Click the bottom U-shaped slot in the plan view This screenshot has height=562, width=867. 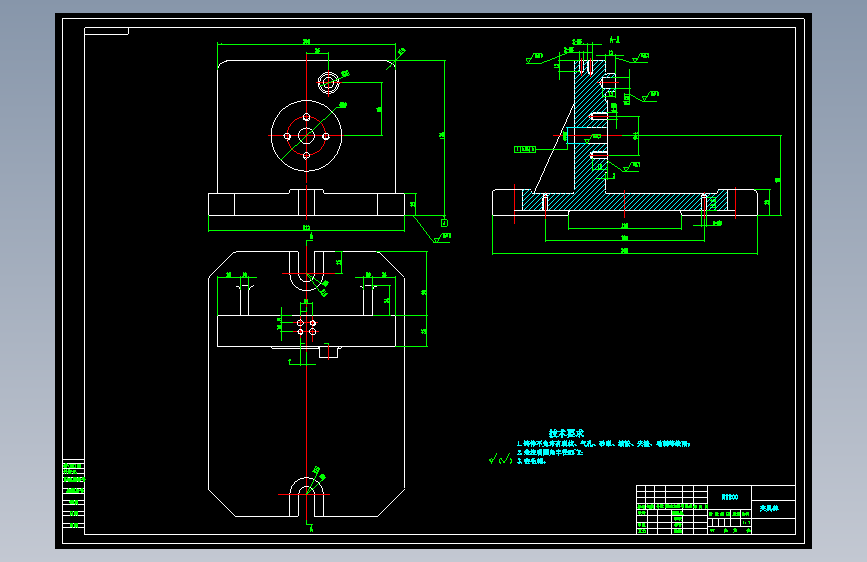click(306, 497)
